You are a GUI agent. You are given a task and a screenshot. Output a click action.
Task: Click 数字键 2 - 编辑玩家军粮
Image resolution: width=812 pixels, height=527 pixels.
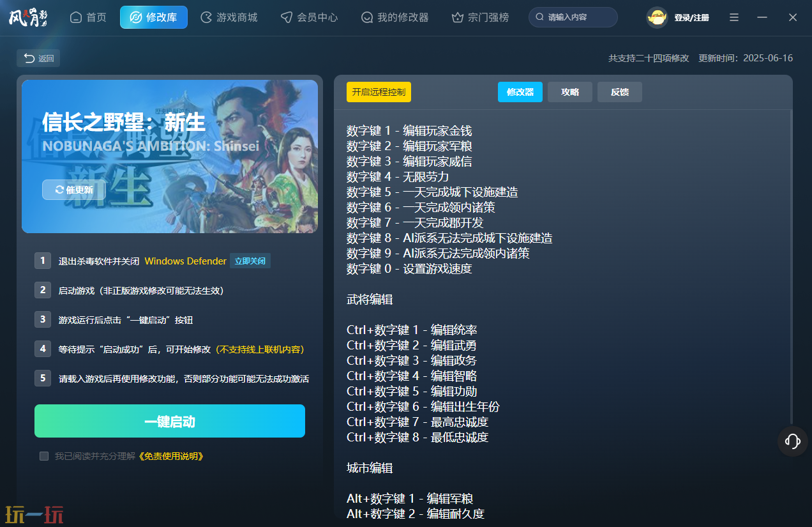point(409,146)
